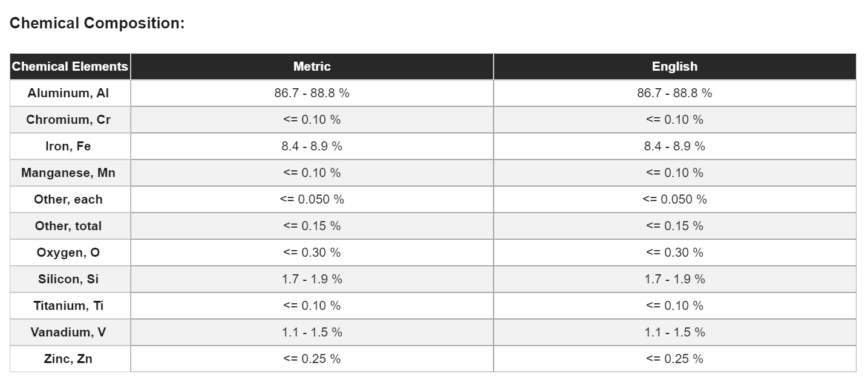
Task: Click the Chemical Composition heading
Action: coord(97,24)
